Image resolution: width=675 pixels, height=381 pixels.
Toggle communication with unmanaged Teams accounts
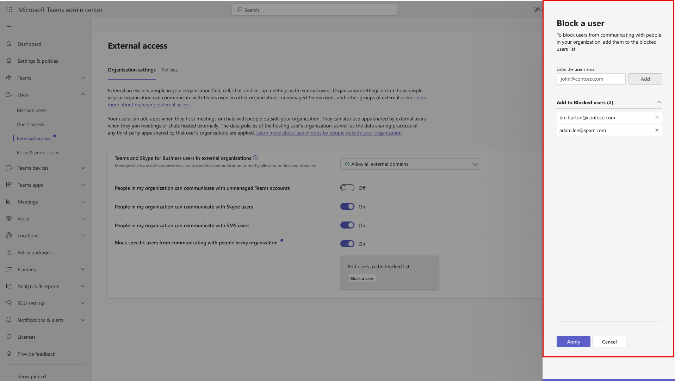click(x=347, y=188)
